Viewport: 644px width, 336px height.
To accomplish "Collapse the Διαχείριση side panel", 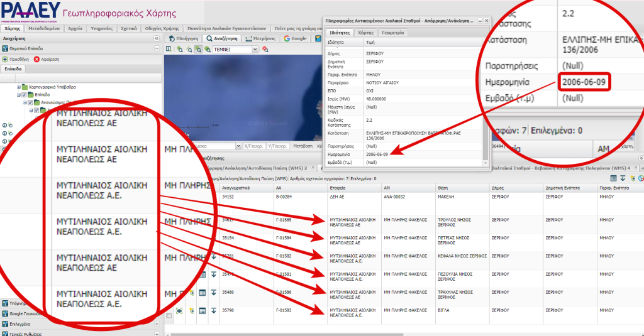I will 156,38.
